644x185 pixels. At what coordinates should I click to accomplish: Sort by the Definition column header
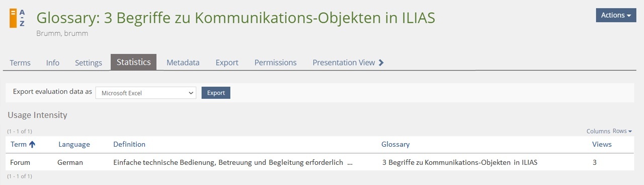click(x=129, y=144)
